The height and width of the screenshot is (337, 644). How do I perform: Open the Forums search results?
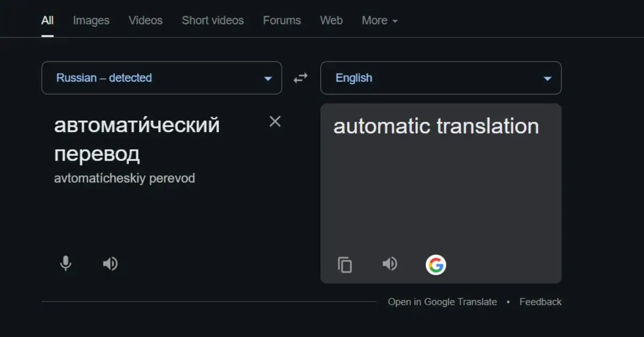tap(282, 20)
